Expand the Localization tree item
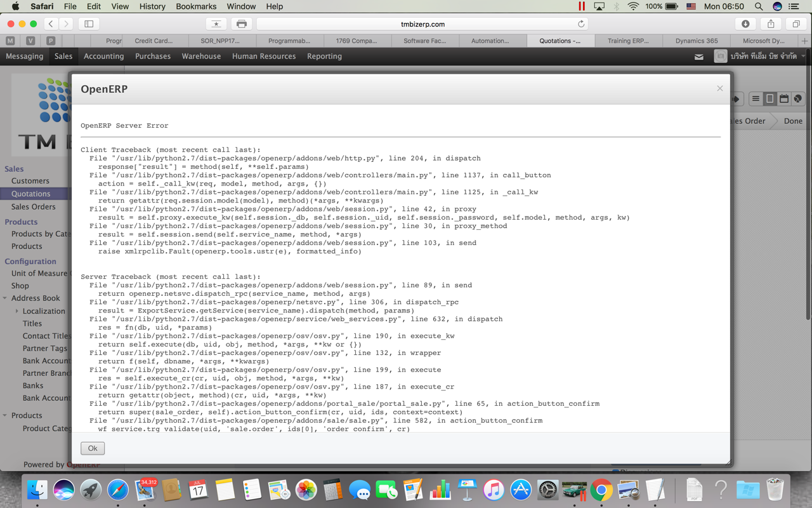812x508 pixels. (17, 311)
